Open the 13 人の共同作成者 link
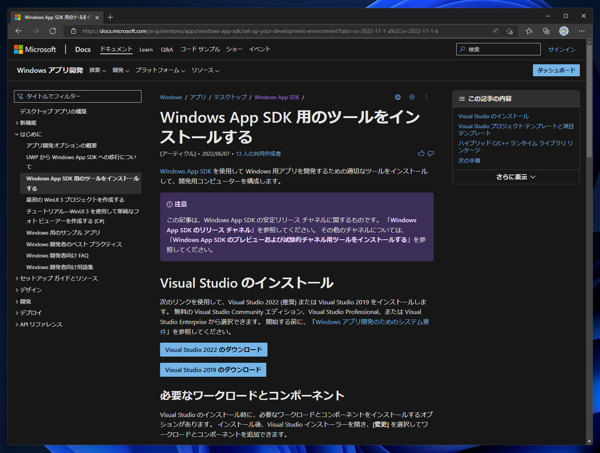This screenshot has height=453, width=600. [x=258, y=154]
